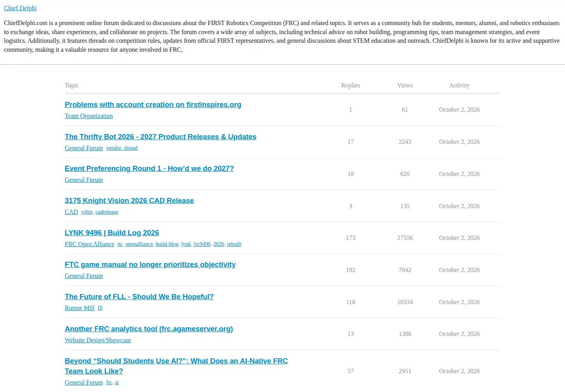Screen dimensions: 565x392
Task: Open 'FTC game manual no longer prioritizes objectivity'
Action: 150,265
